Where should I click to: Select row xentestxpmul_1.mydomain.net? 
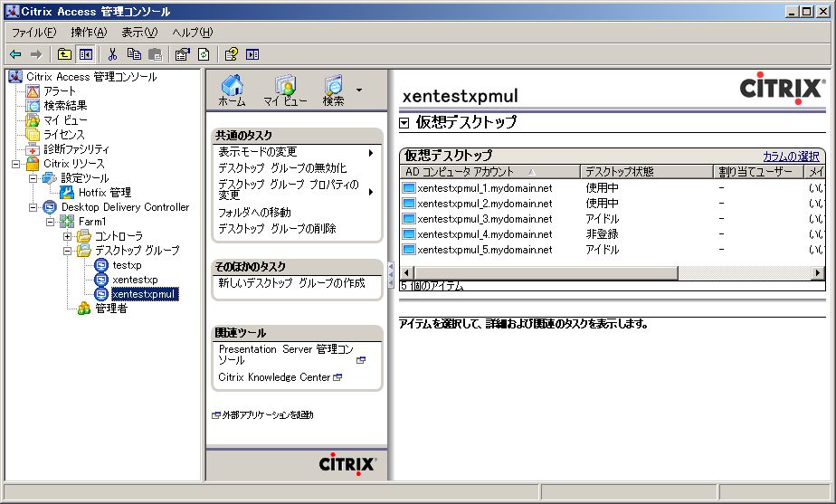point(613,187)
